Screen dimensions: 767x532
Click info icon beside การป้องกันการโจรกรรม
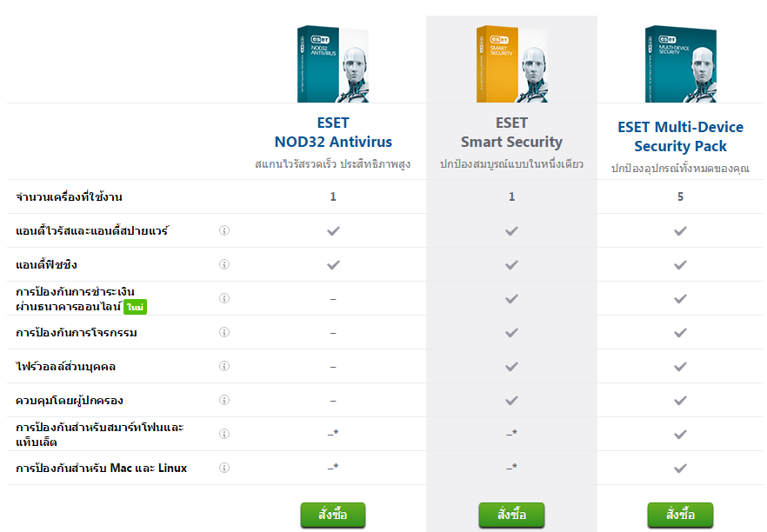[x=223, y=332]
